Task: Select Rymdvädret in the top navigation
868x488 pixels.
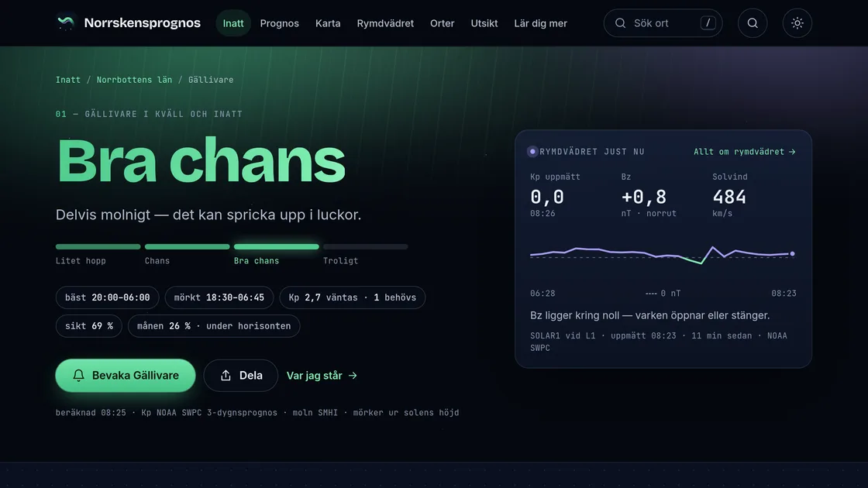Action: (385, 23)
